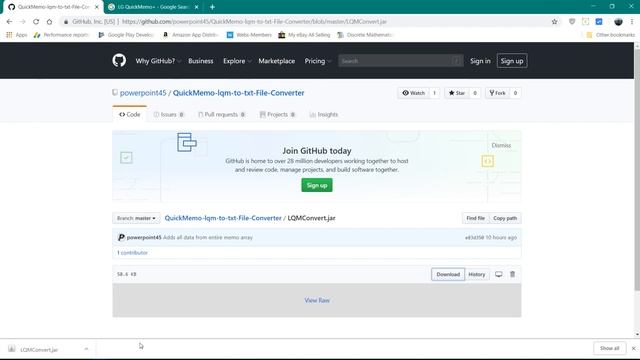Close the QuickMemo GitHub tab
Screen dimensions: 640x360
coord(97,7)
